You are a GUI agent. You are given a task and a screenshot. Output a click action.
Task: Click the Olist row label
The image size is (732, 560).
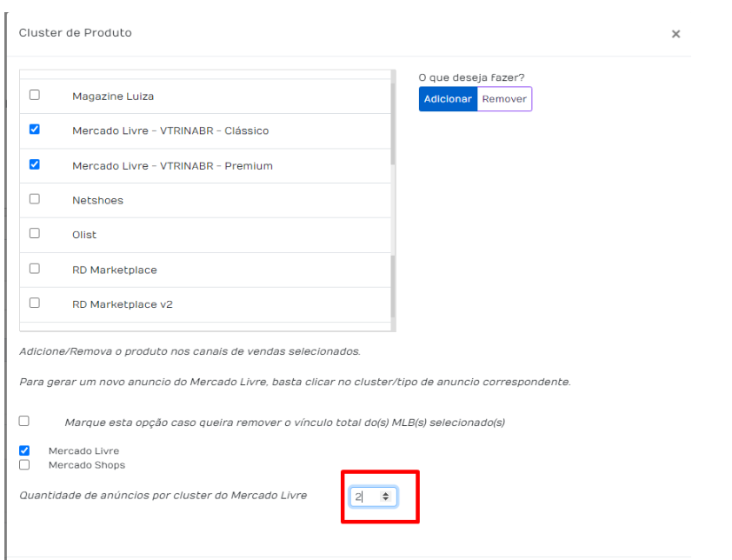click(84, 235)
